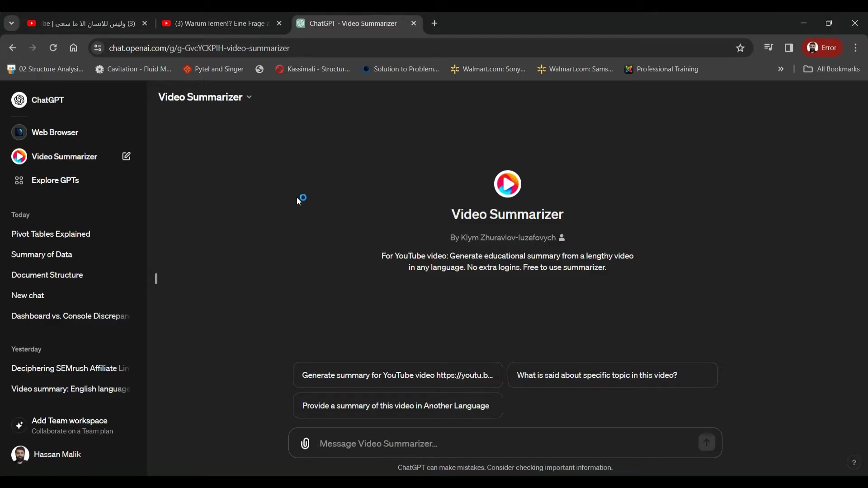Show more bookmarks chevron

tap(781, 69)
